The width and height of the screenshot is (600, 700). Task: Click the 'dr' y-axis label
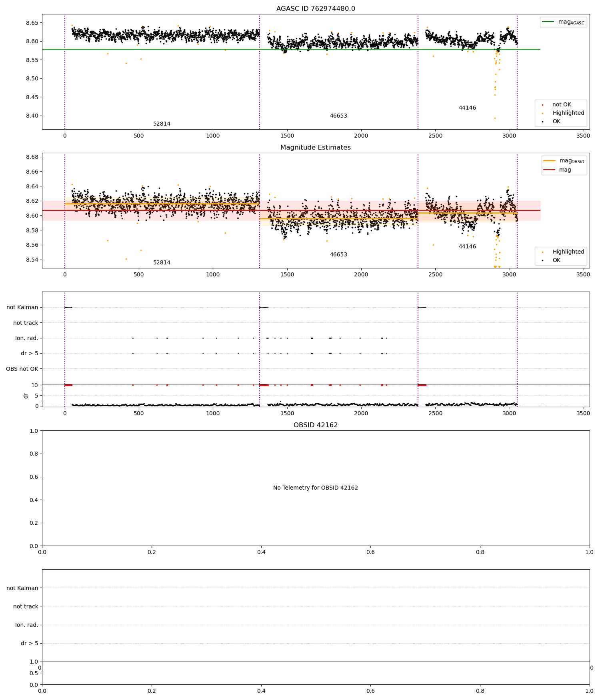coord(26,396)
